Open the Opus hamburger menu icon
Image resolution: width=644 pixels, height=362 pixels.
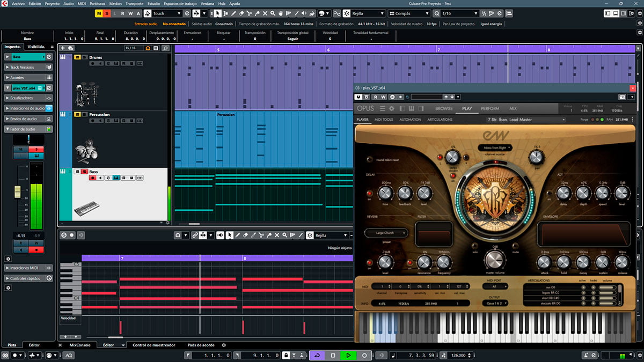(x=383, y=108)
